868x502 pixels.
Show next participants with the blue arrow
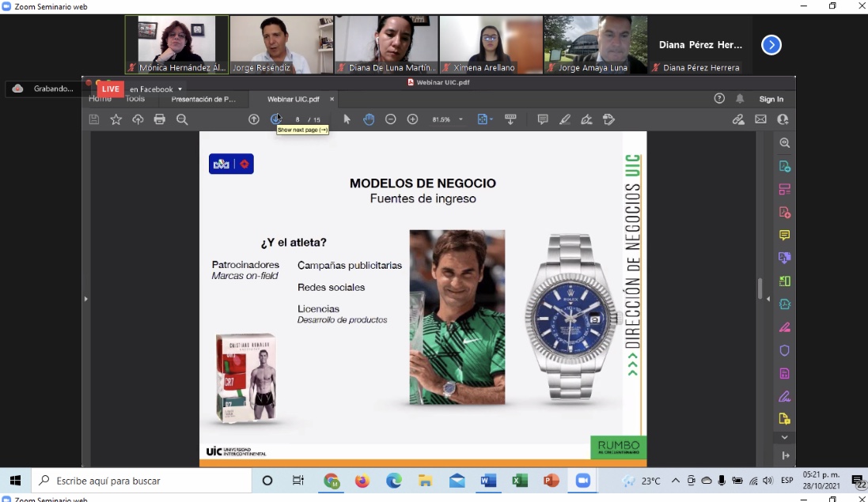tap(771, 45)
